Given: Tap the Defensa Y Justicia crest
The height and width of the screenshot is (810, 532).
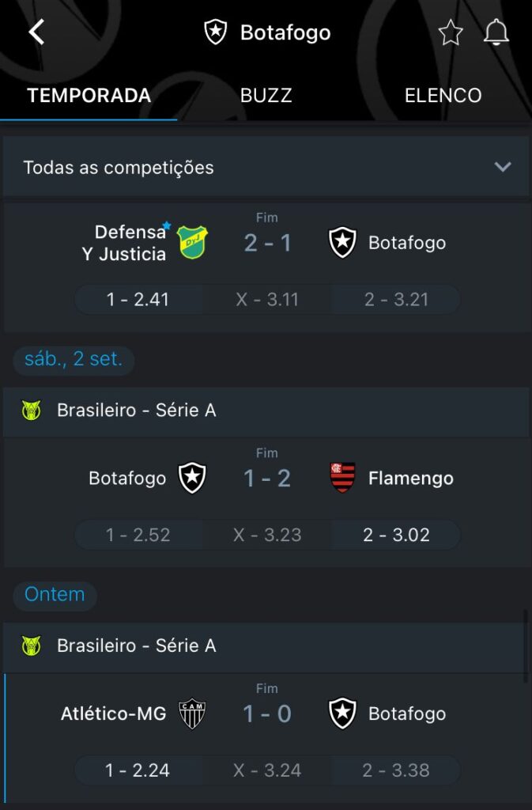Looking at the screenshot, I should click(x=191, y=243).
